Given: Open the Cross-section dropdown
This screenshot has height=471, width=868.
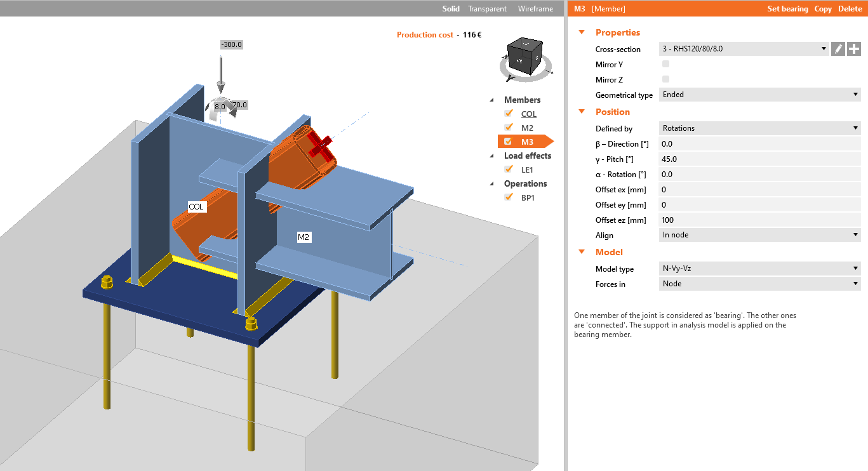Looking at the screenshot, I should [744, 49].
